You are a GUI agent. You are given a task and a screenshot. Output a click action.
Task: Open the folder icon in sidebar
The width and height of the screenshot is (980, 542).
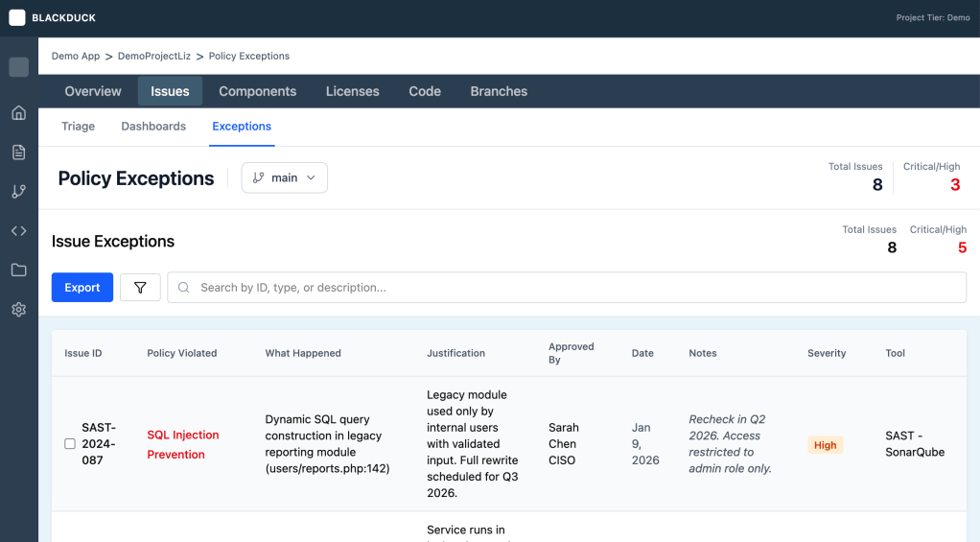[x=18, y=271]
